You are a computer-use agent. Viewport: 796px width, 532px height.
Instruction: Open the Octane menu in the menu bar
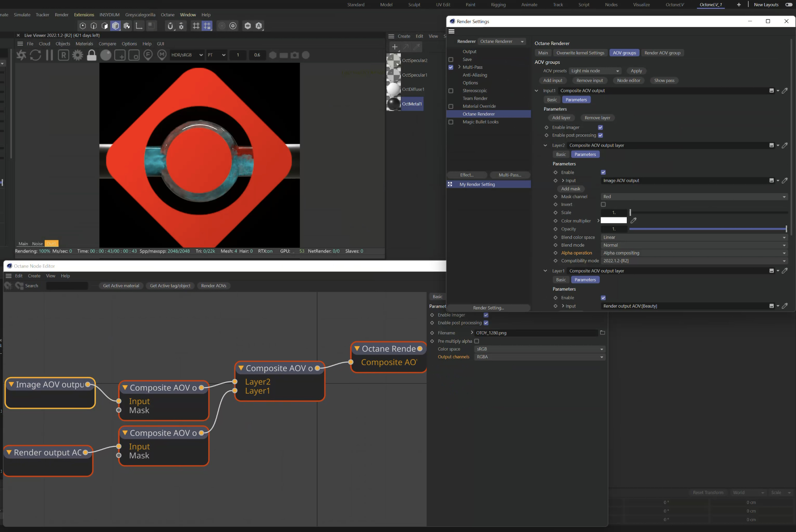[167, 15]
